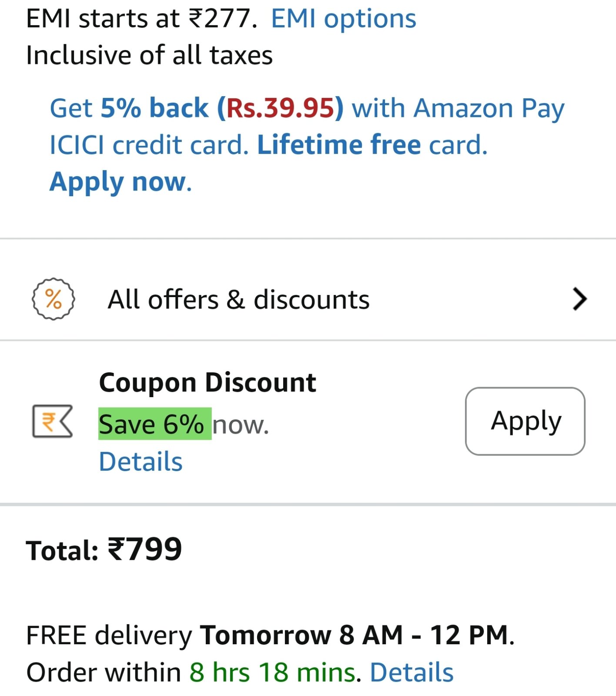Click the Inclusive of all taxes note
Image resolution: width=616 pixels, height=696 pixels.
coord(149,56)
